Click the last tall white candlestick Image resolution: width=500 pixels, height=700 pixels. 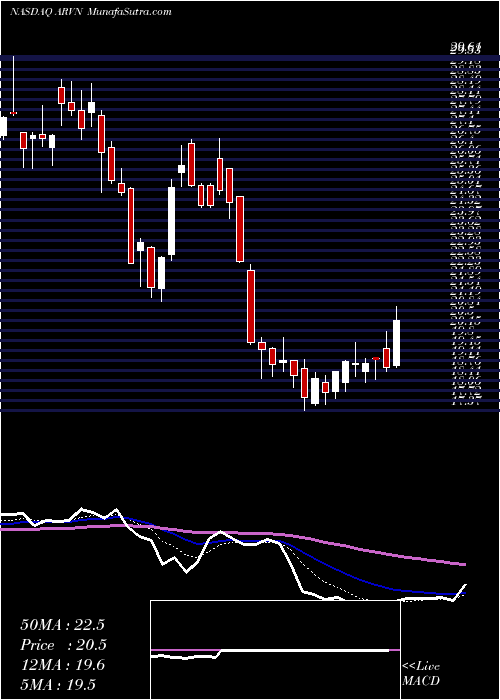(396, 343)
